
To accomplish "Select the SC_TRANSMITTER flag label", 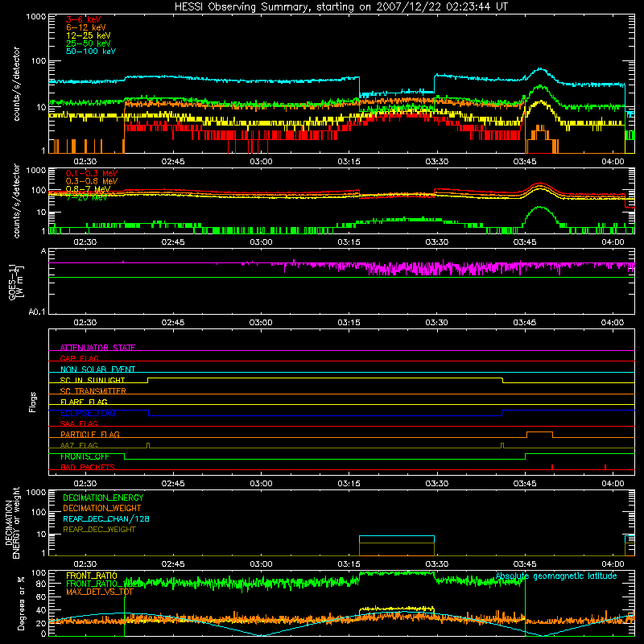I will tap(93, 390).
